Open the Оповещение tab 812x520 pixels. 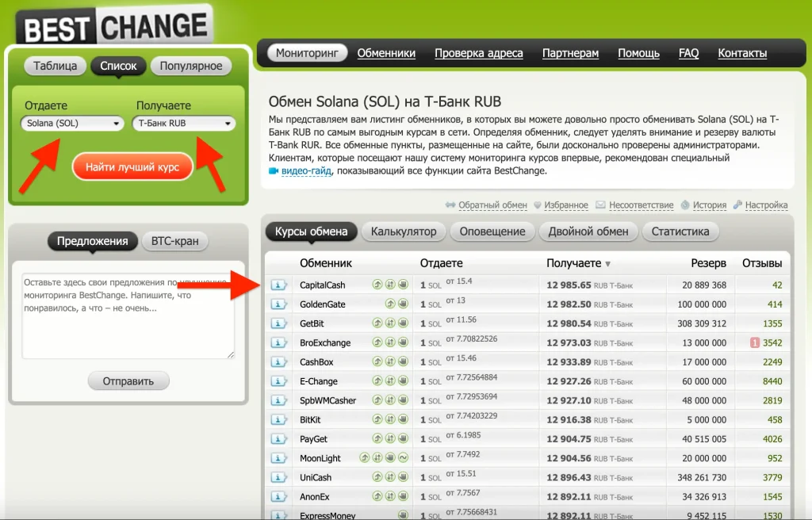coord(492,231)
